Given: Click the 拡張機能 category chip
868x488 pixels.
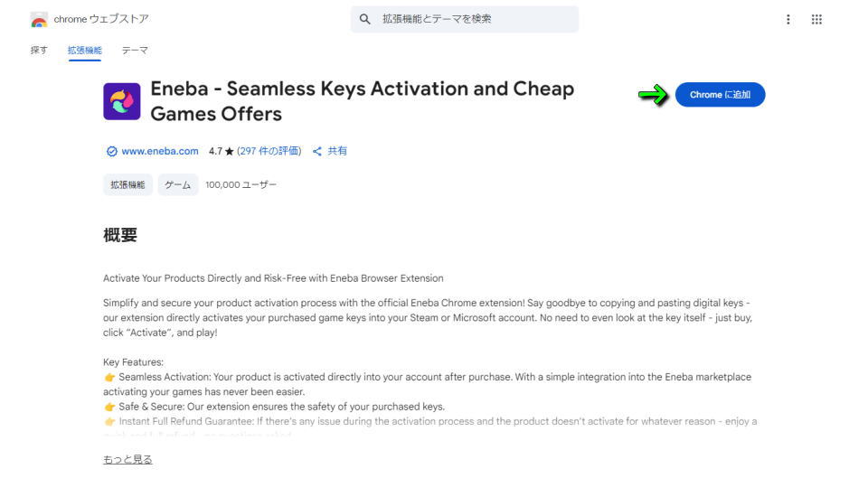Looking at the screenshot, I should pos(127,184).
